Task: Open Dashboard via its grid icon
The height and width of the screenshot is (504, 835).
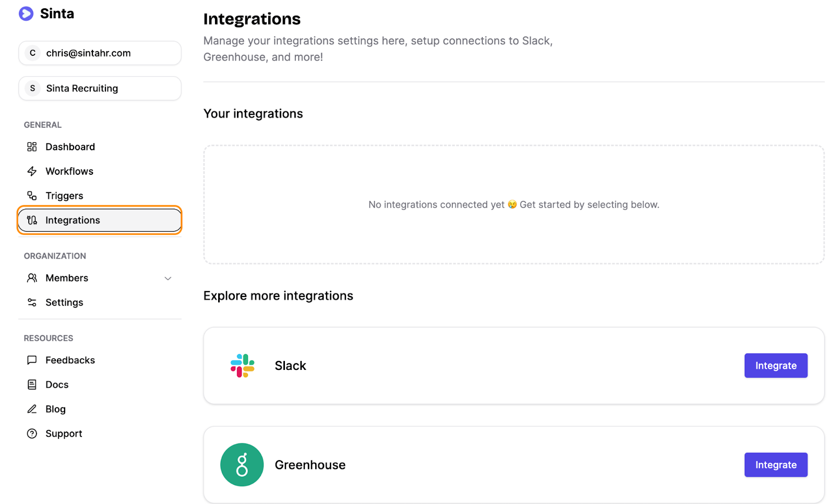Action: tap(32, 147)
